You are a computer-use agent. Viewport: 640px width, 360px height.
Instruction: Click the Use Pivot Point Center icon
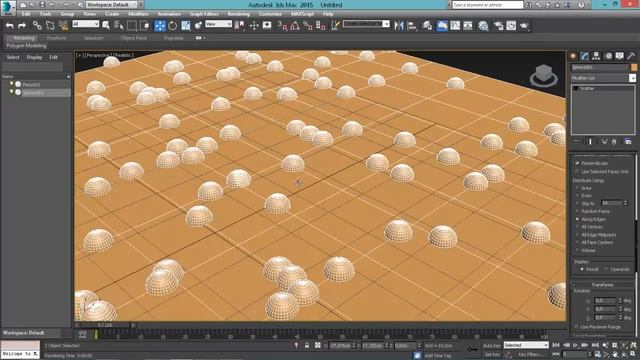240,25
